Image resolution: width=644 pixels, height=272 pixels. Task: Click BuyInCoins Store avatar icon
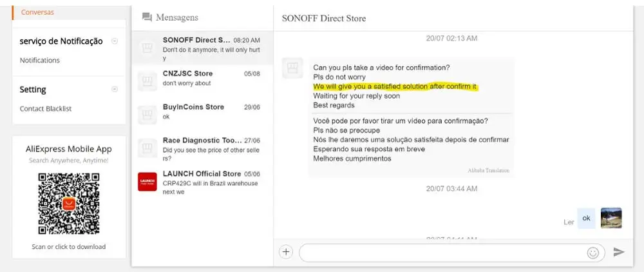[147, 115]
